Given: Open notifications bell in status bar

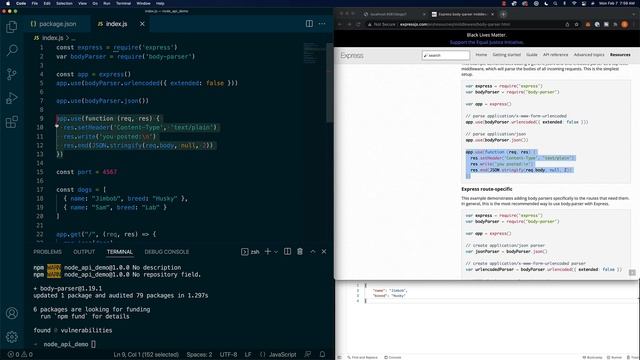Looking at the screenshot, I should point(322,355).
